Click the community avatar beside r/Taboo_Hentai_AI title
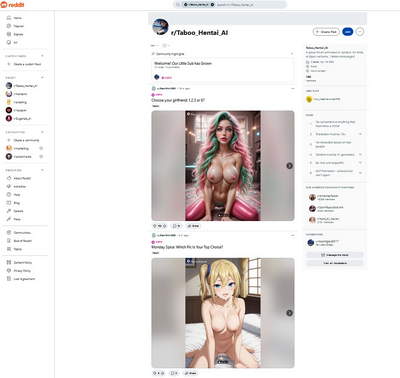 point(160,27)
